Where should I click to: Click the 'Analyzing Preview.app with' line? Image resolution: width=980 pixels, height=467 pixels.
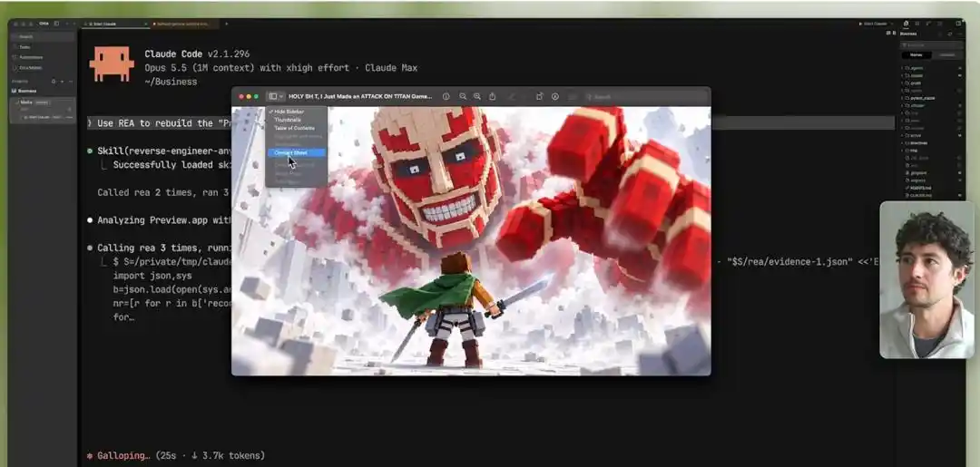coord(160,219)
